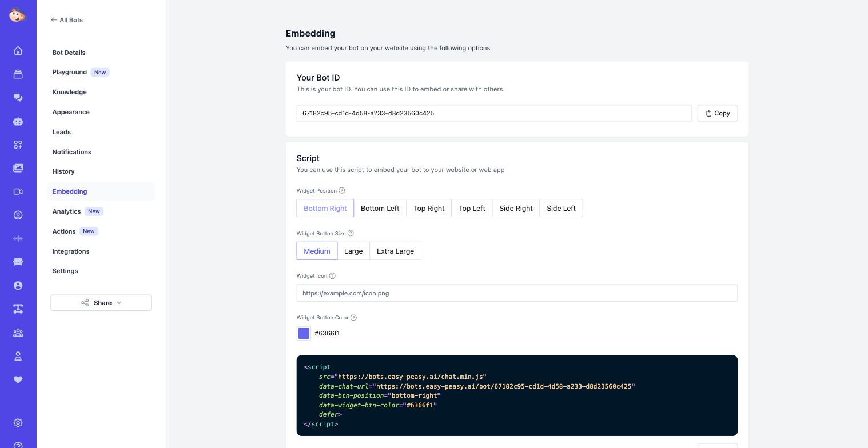The image size is (868, 448).
Task: Open the audio waveform icon in sidebar
Action: pos(18,238)
